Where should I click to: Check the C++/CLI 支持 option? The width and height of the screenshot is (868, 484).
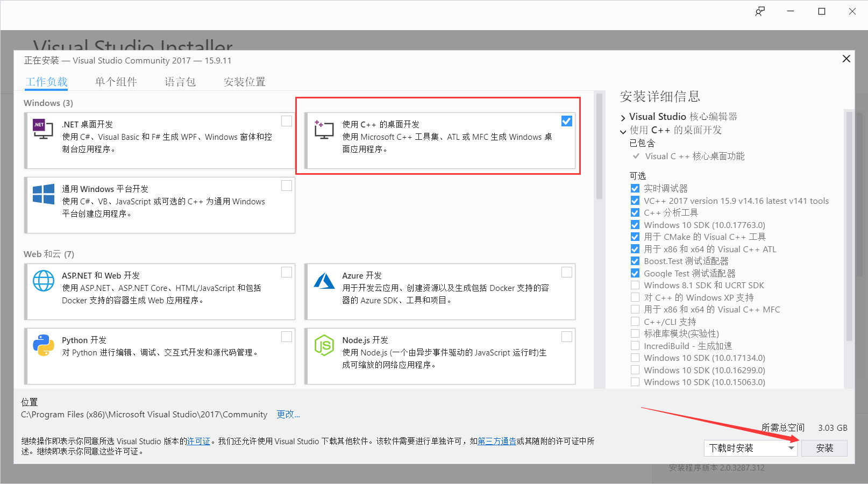point(635,322)
